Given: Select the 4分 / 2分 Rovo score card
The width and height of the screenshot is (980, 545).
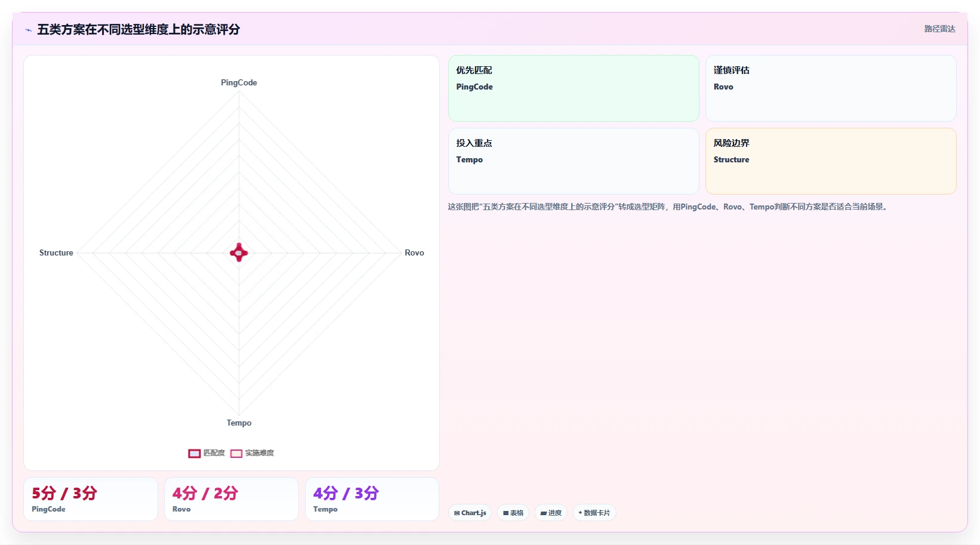Looking at the screenshot, I should 232,499.
